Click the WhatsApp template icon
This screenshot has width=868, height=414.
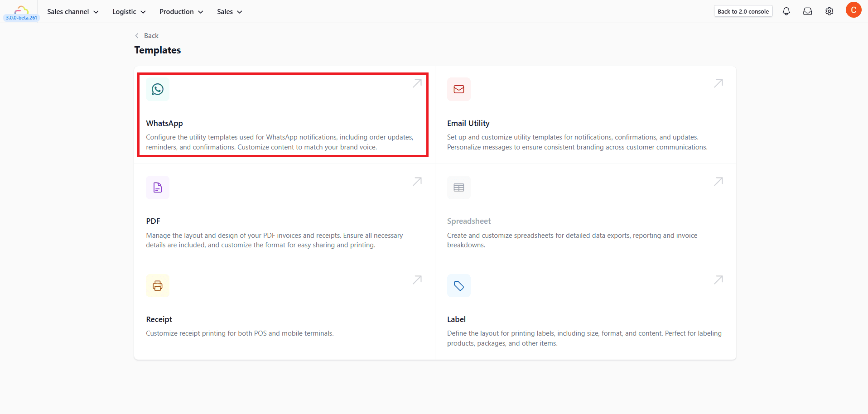tap(157, 89)
